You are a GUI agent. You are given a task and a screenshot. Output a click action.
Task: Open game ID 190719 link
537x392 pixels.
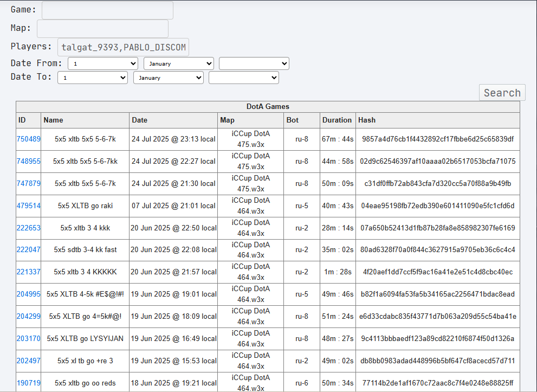point(28,383)
